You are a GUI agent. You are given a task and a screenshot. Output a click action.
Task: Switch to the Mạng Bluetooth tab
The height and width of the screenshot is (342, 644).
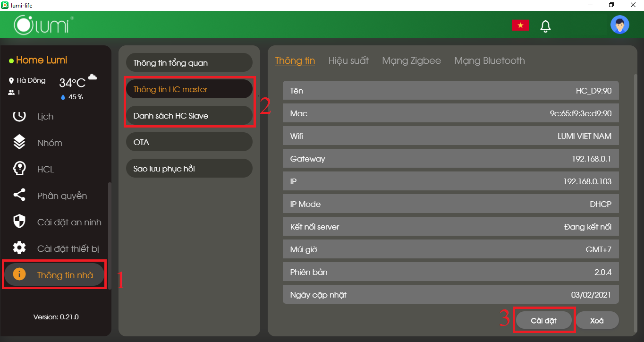pos(490,60)
